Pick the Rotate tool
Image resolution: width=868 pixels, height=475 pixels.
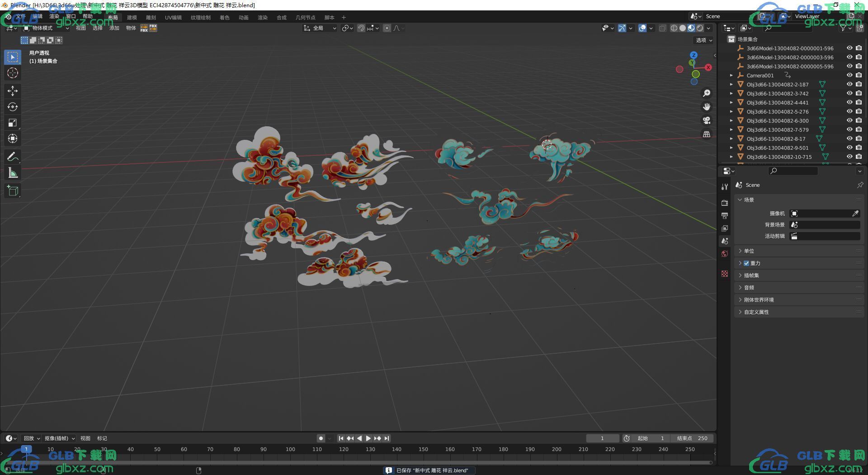point(13,107)
